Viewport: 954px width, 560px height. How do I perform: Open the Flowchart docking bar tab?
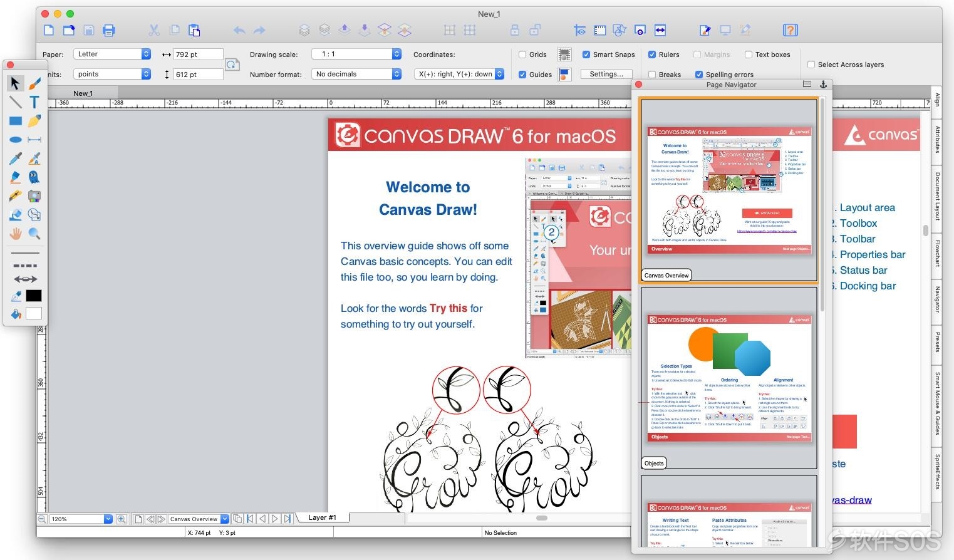937,253
